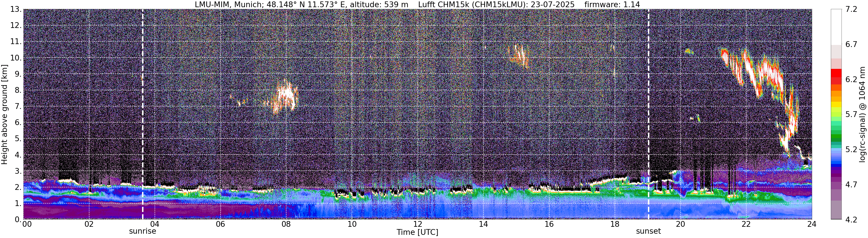Click the "firmware: 1.14" text in the title
The height and width of the screenshot is (238, 868).
(612, 4)
